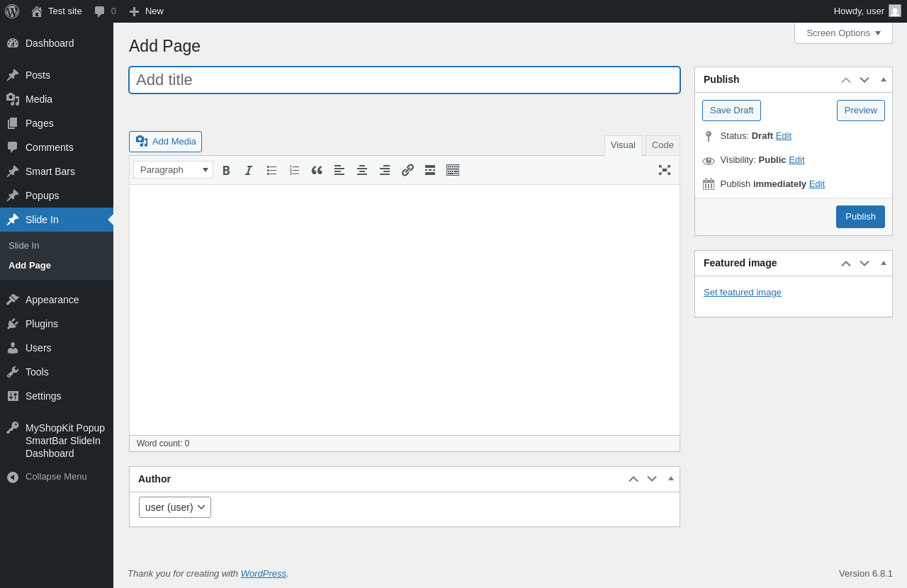Image resolution: width=907 pixels, height=588 pixels.
Task: Open Posts in sidebar
Action: click(57, 75)
